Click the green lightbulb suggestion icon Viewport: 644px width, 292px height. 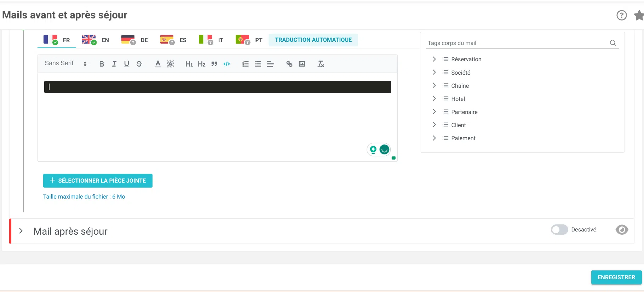(x=373, y=150)
